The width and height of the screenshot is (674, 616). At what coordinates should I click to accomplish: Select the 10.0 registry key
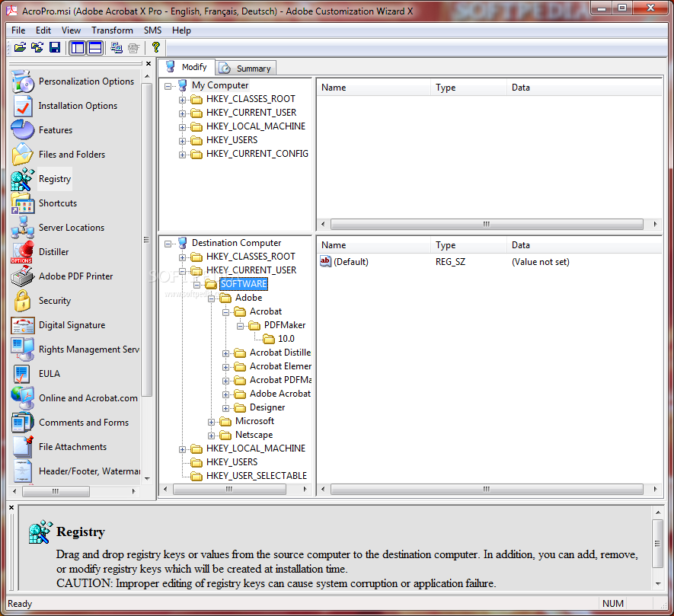click(x=286, y=339)
